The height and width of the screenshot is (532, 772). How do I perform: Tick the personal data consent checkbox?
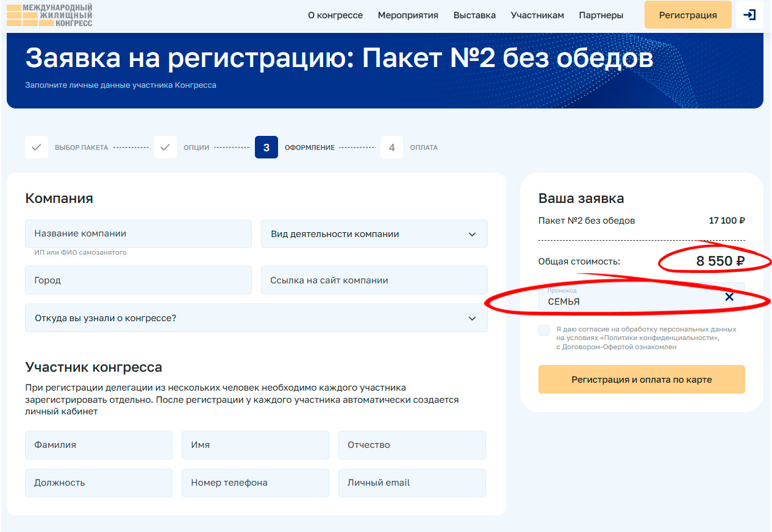[x=544, y=330]
